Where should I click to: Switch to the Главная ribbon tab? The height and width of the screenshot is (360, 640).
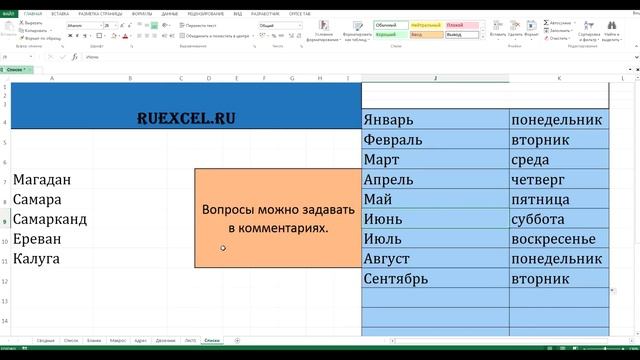(x=33, y=13)
